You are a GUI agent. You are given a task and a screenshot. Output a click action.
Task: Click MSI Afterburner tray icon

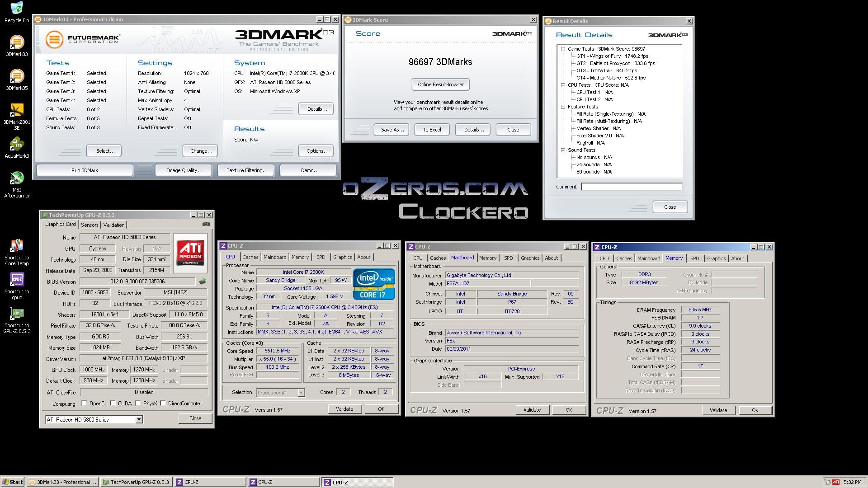tap(827, 482)
